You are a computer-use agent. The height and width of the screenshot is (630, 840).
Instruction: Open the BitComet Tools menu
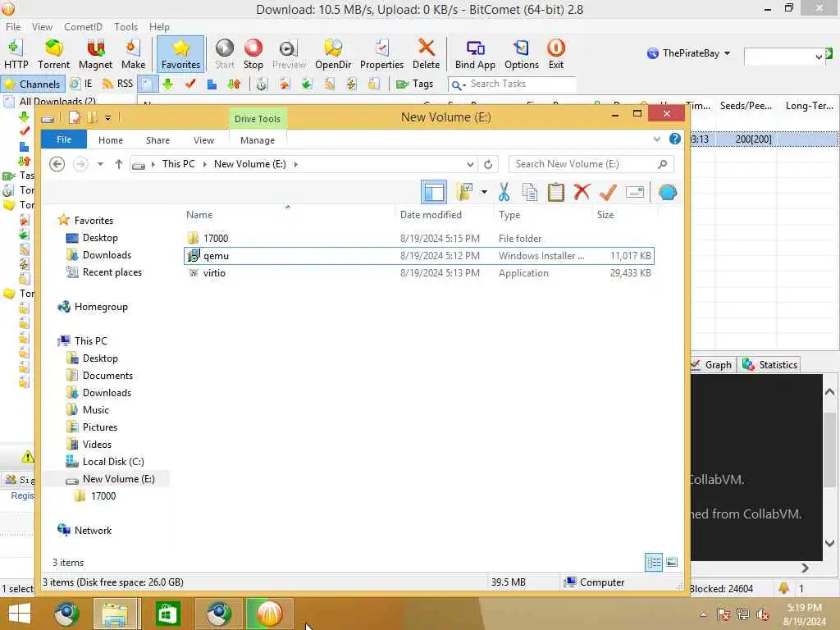[x=126, y=27]
